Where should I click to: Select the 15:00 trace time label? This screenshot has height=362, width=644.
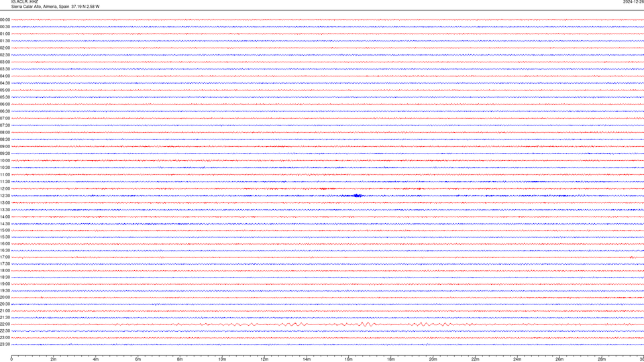[5, 230]
